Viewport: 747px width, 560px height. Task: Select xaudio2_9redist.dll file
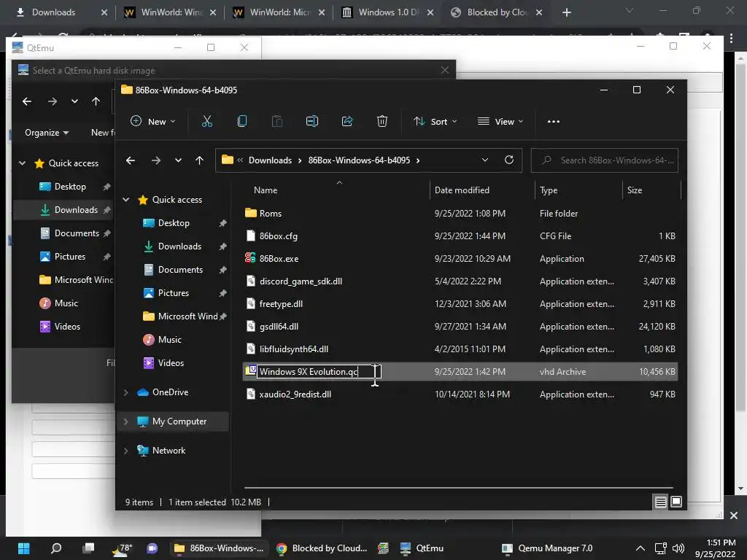click(295, 394)
